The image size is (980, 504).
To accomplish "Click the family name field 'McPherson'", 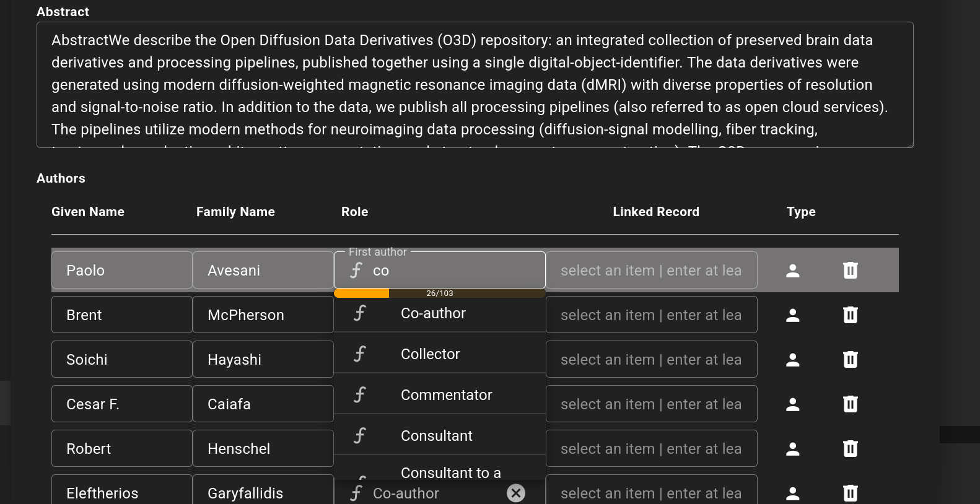I will tap(263, 315).
